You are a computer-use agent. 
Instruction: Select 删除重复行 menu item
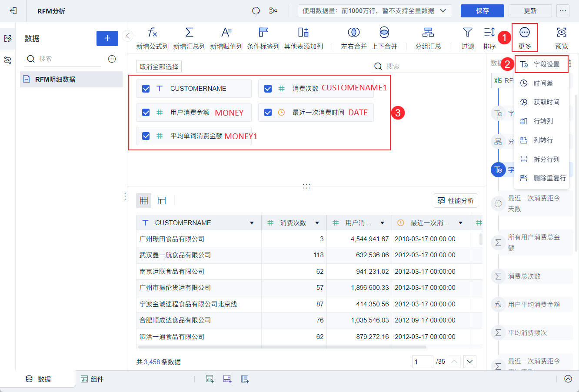tap(542, 178)
